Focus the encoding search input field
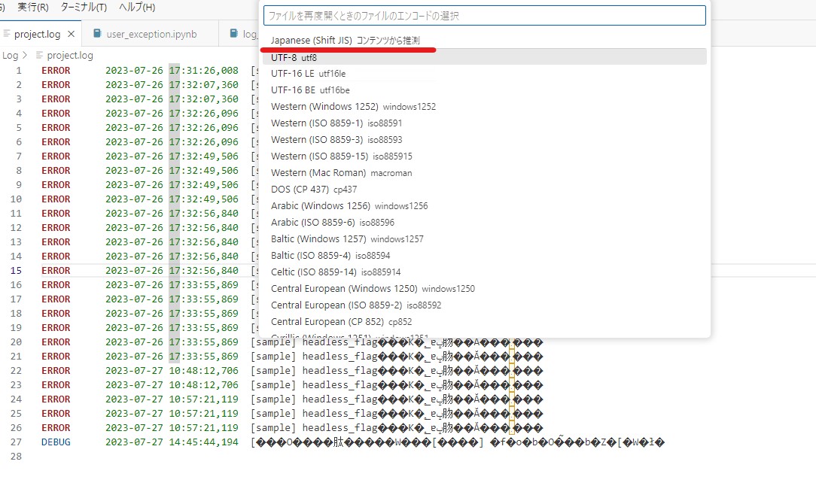Screen dimensions: 816x504 click(x=484, y=16)
